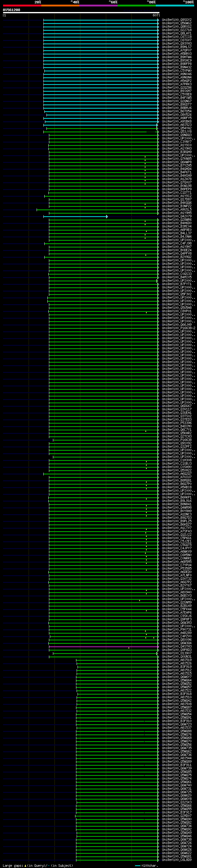The image size is (197, 868).
Task: Click the UniRef100_B4DIM0 label
Action: pos(176,426)
